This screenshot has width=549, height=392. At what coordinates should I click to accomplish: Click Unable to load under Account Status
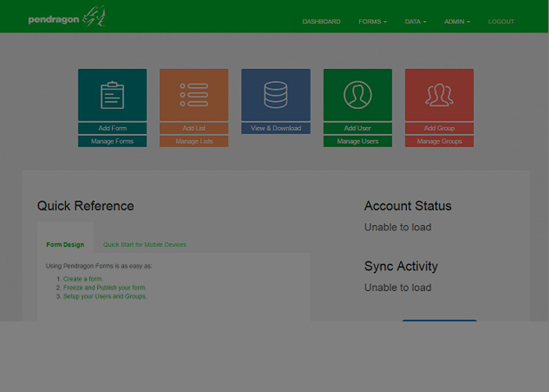[x=398, y=227]
